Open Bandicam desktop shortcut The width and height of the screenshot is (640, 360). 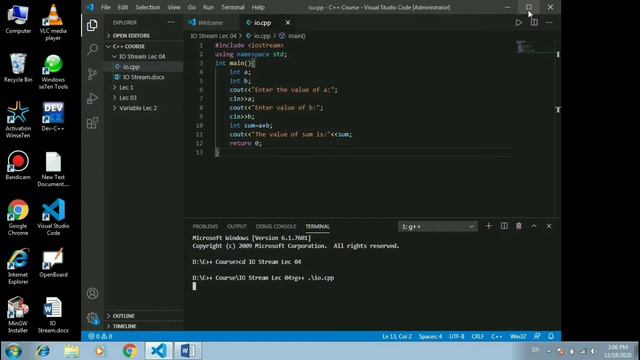[18, 165]
